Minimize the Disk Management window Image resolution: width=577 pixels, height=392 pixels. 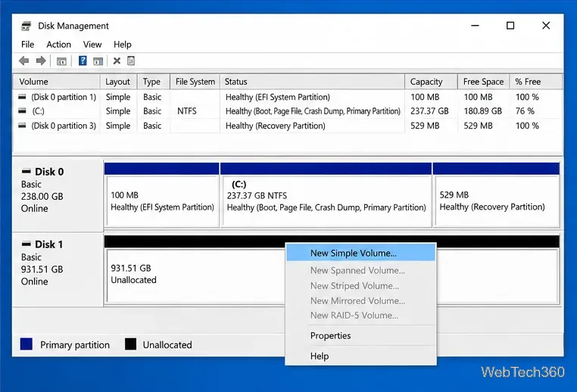(475, 26)
